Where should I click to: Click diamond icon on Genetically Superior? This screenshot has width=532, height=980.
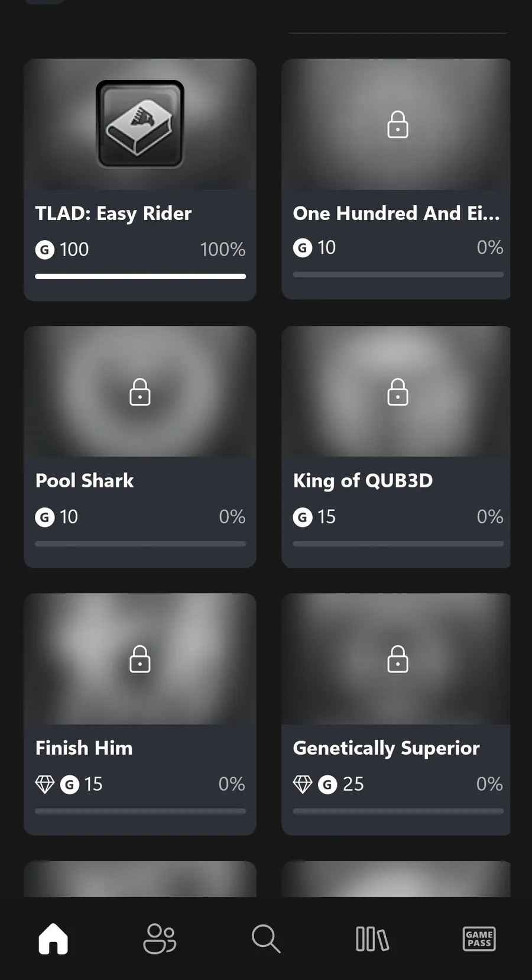pyautogui.click(x=303, y=784)
